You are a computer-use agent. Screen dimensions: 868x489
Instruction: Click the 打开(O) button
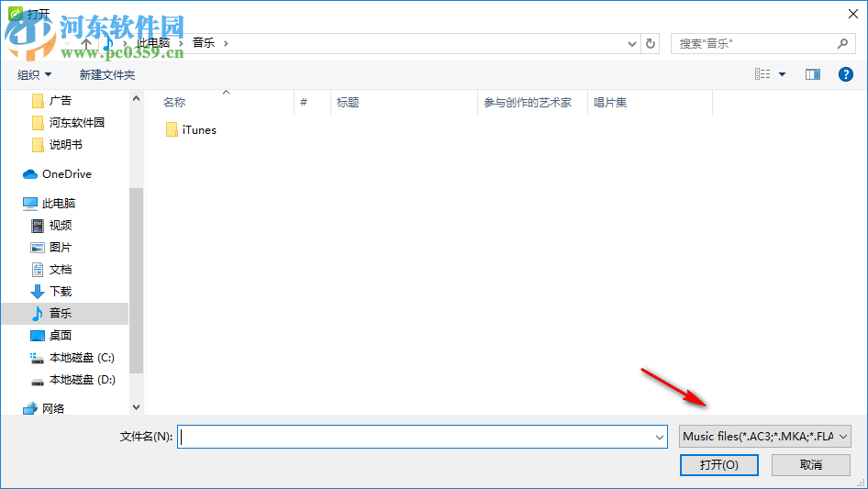click(719, 465)
